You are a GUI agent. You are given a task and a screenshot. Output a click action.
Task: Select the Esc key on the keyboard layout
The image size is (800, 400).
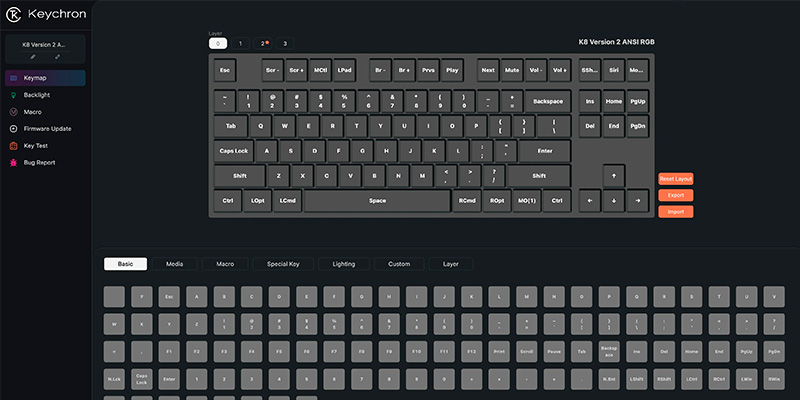pyautogui.click(x=224, y=70)
